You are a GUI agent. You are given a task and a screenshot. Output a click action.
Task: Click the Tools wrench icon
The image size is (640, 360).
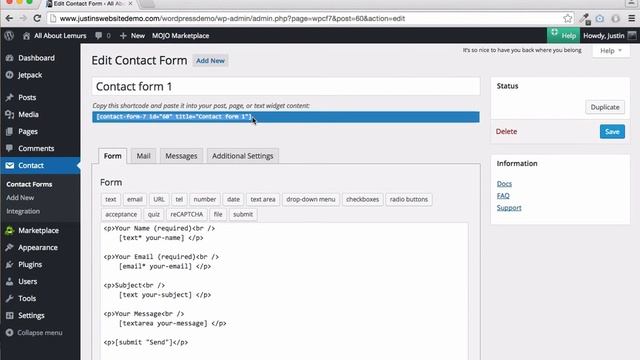pos(9,298)
